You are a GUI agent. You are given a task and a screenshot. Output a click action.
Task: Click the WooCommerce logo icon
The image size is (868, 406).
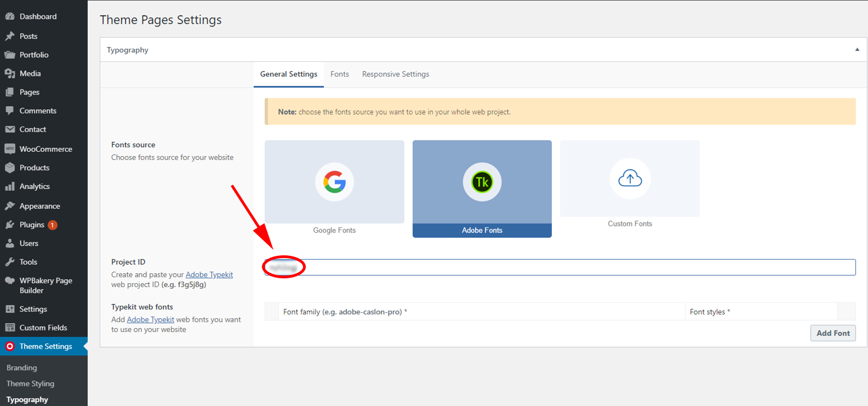[10, 149]
